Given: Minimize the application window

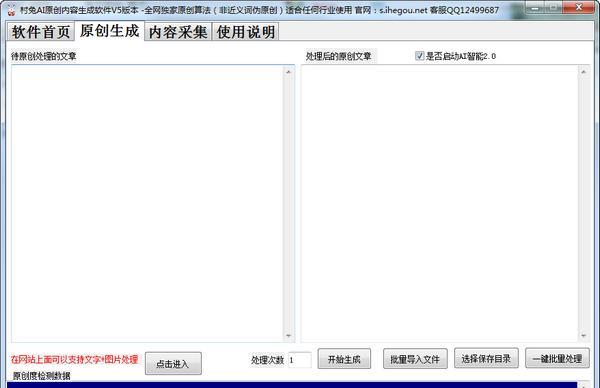Looking at the screenshot, I should coord(536,8).
